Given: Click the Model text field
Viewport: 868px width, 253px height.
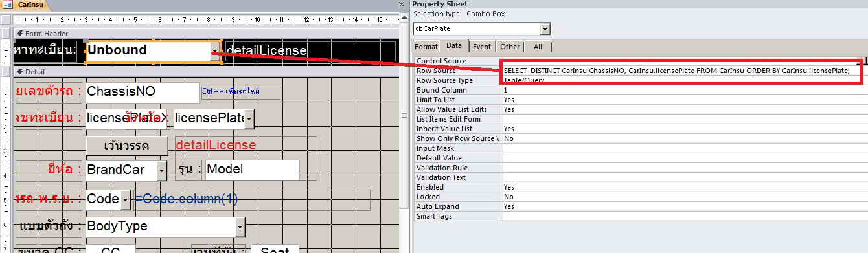Looking at the screenshot, I should 253,170.
